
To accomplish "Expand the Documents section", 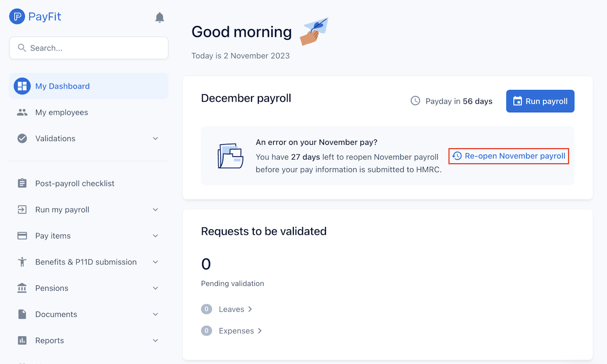I will (155, 314).
